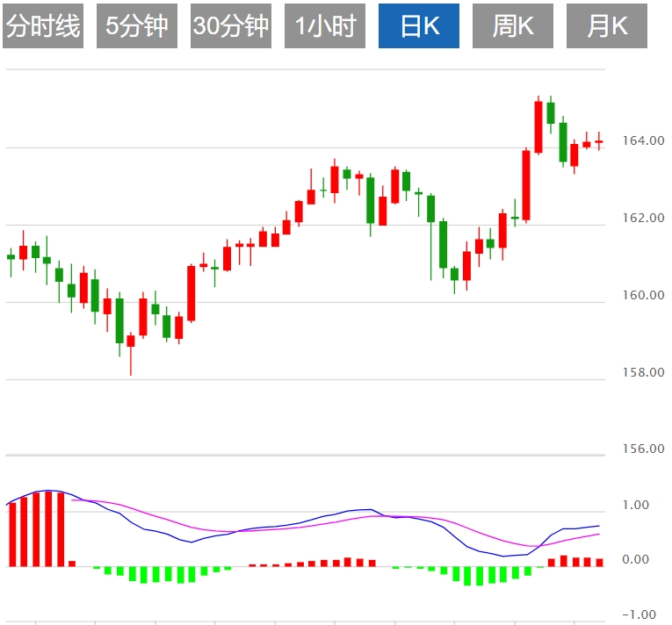The height and width of the screenshot is (625, 672).
Task: Click the short red MACD bar after the tall ones
Action: pyautogui.click(x=72, y=563)
